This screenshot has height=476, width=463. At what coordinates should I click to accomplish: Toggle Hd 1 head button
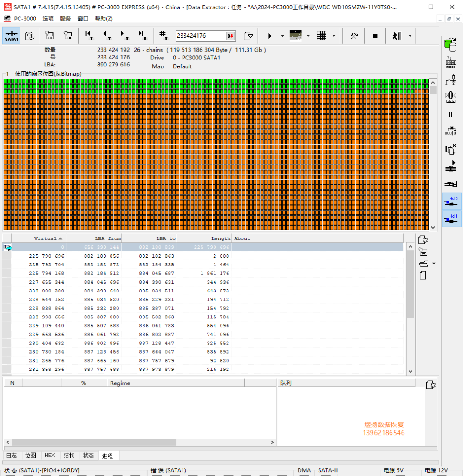(451, 218)
